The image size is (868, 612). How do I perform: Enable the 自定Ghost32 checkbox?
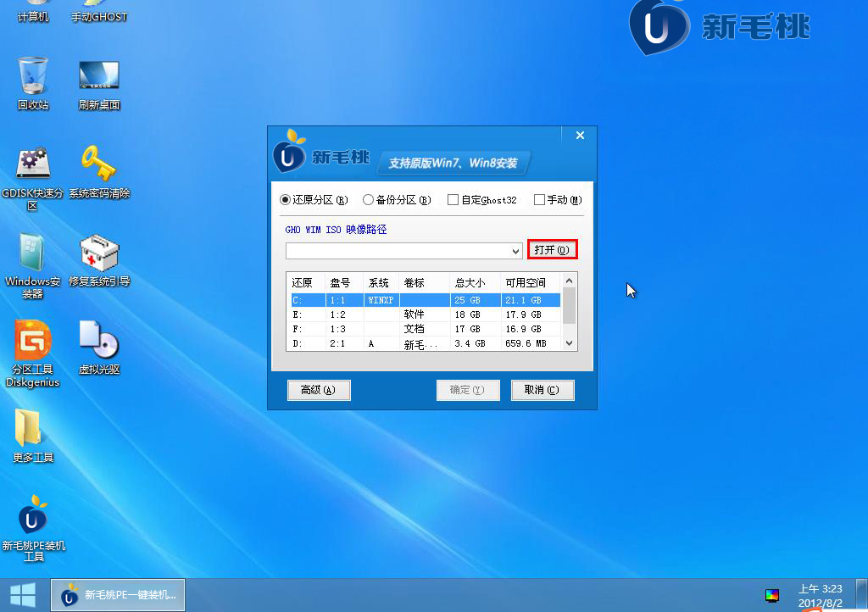click(481, 200)
